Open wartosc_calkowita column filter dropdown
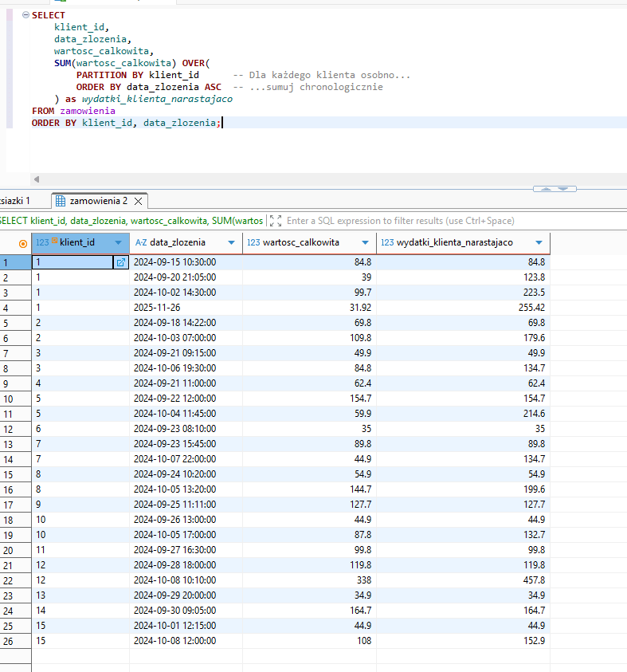Image resolution: width=627 pixels, height=672 pixels. [x=366, y=242]
